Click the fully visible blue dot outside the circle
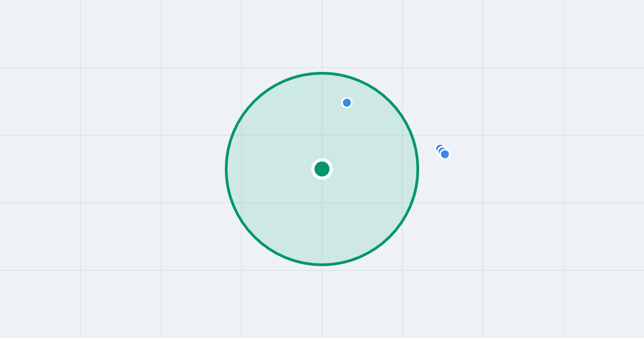The image size is (644, 338). pos(445,155)
